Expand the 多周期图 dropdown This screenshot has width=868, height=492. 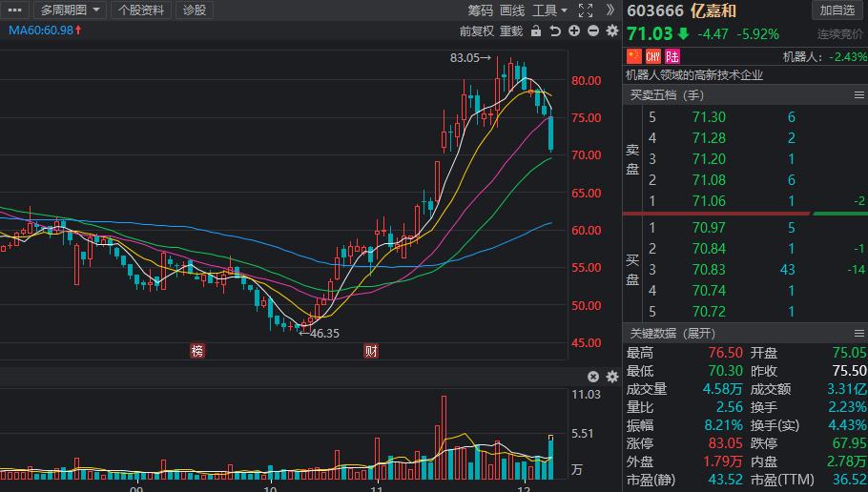70,10
